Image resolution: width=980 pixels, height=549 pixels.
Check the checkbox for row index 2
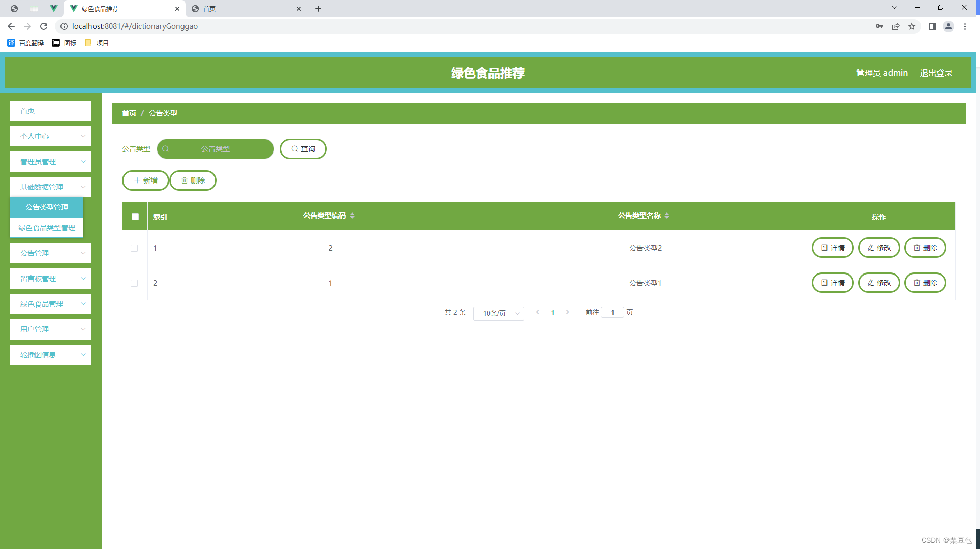coord(134,283)
